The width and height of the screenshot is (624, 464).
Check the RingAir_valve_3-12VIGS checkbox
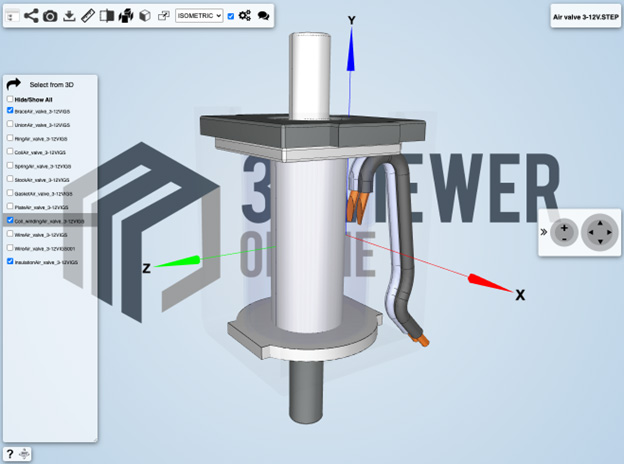pyautogui.click(x=10, y=138)
